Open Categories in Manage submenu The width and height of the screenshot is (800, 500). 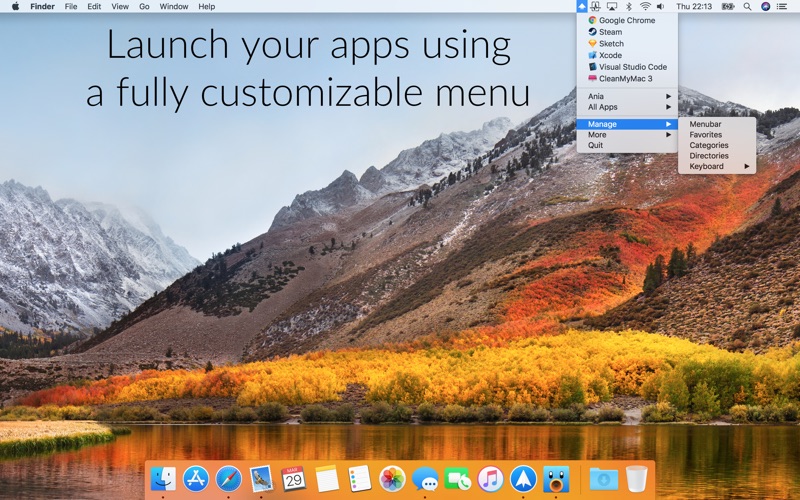pyautogui.click(x=717, y=145)
